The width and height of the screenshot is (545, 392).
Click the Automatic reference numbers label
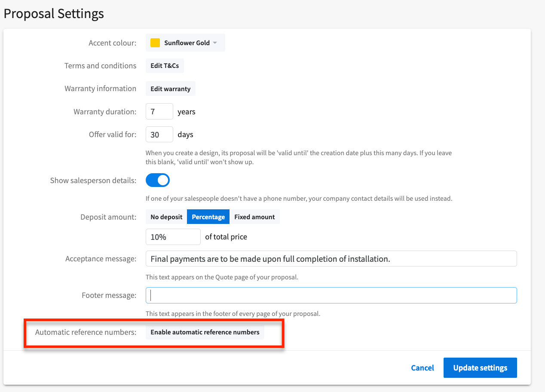tap(86, 332)
